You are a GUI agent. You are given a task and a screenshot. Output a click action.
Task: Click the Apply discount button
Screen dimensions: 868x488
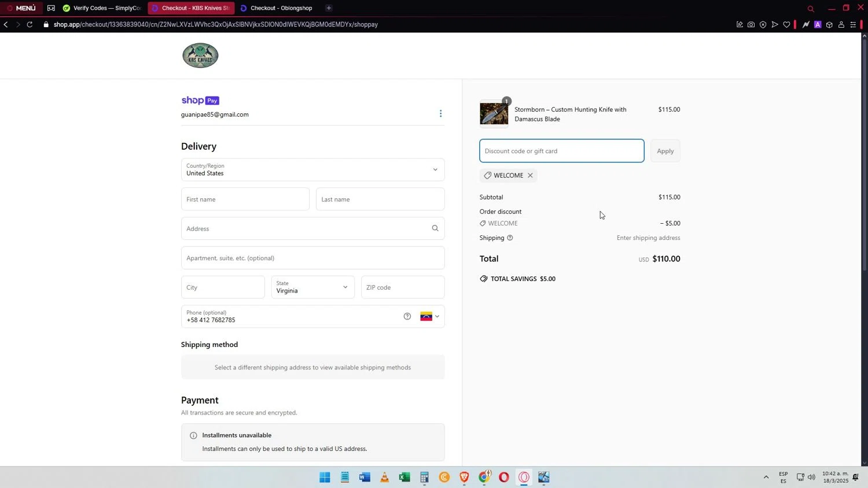665,151
